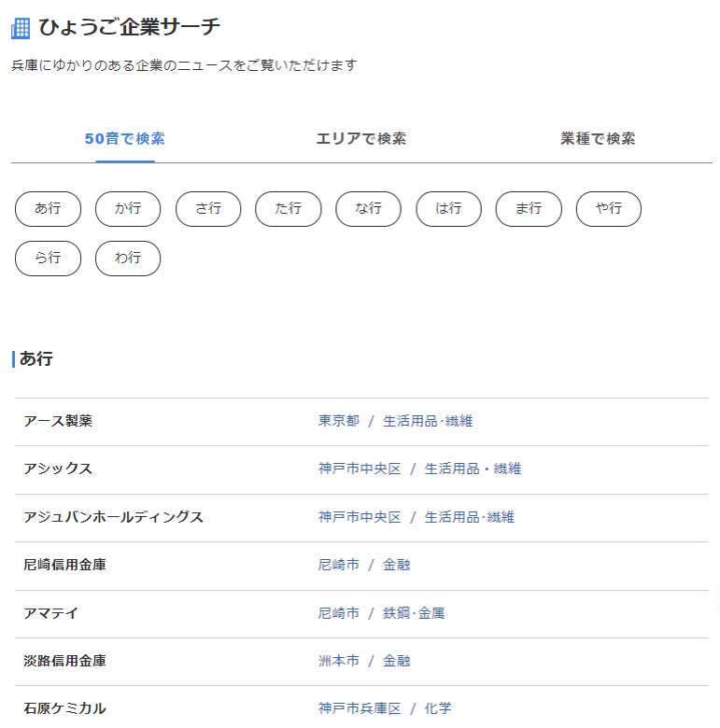Click the ひょうご企業サーチ page title
The height and width of the screenshot is (728, 720).
129,27
